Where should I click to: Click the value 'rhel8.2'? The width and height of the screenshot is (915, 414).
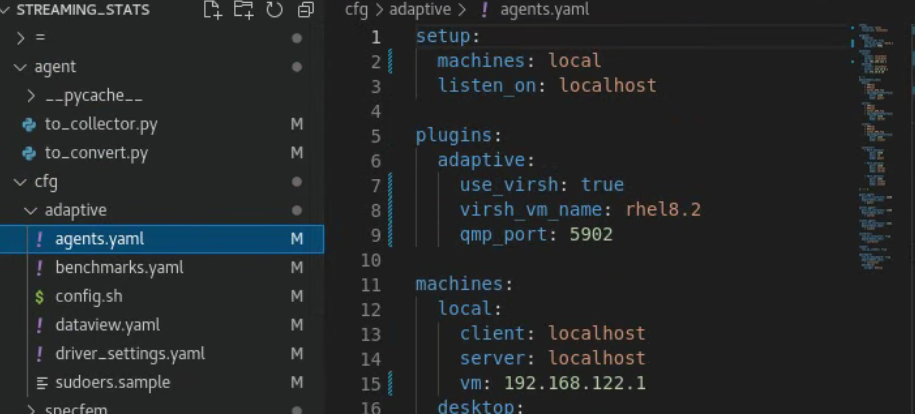click(x=663, y=210)
